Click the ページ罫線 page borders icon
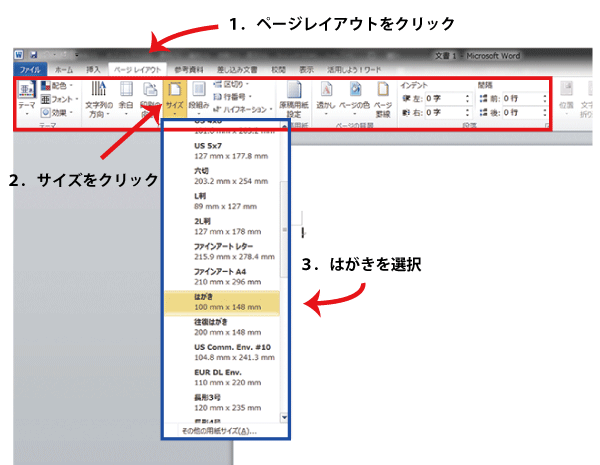This screenshot has height=465, width=600. (382, 90)
